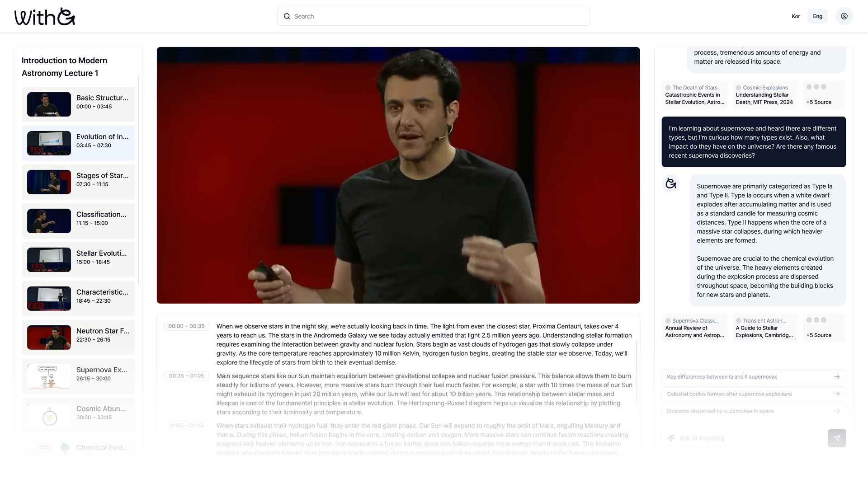Viewport: 868px width, 488px height.
Task: Click arrow beside Elements dispersed suggestion
Action: pos(837,411)
